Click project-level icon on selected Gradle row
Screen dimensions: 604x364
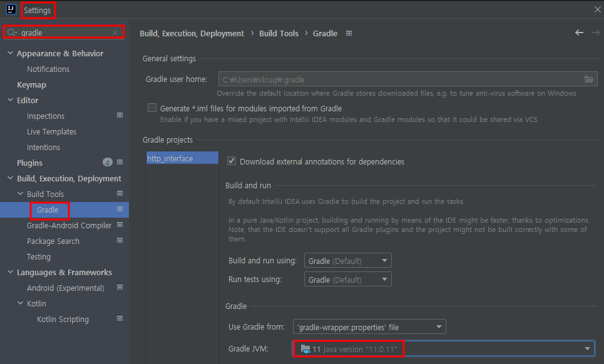[120, 210]
